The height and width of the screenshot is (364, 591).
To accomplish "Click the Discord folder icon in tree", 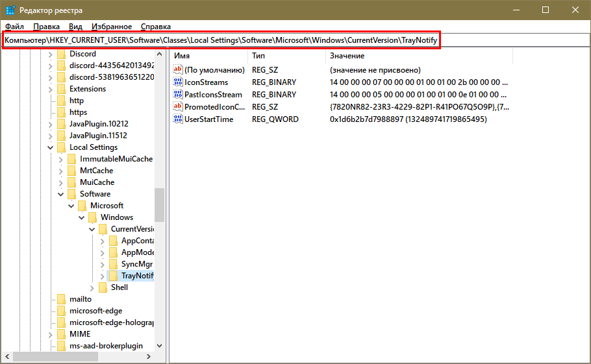I will pos(62,54).
